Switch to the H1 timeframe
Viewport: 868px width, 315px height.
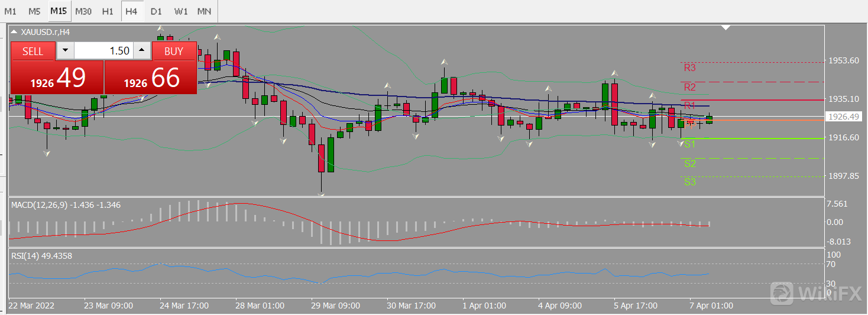(107, 11)
